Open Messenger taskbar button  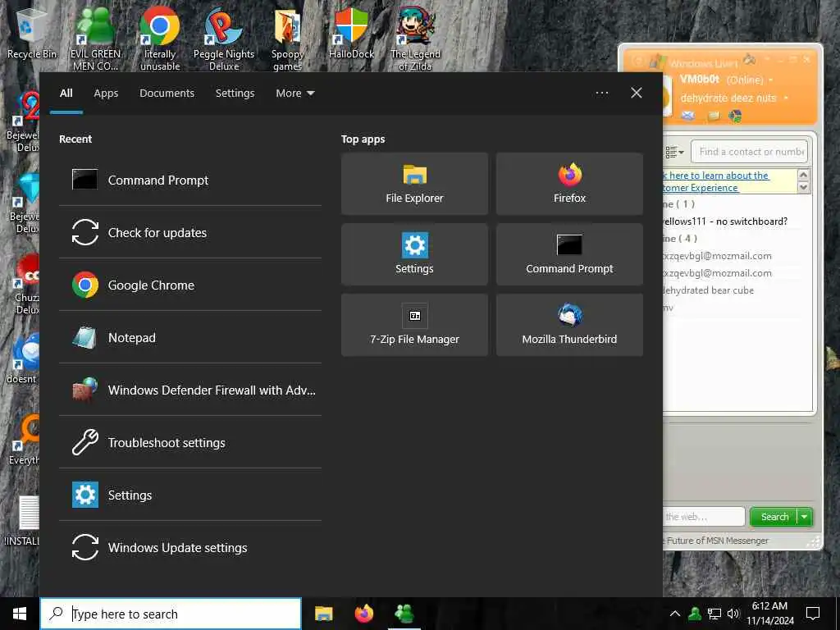click(404, 614)
